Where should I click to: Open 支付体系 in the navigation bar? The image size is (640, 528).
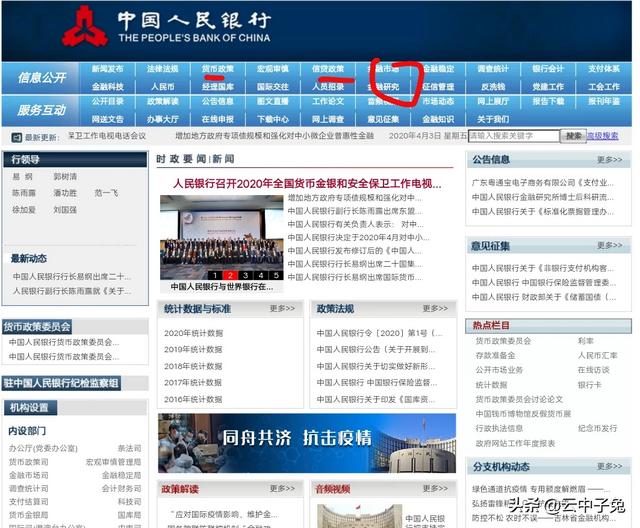604,69
